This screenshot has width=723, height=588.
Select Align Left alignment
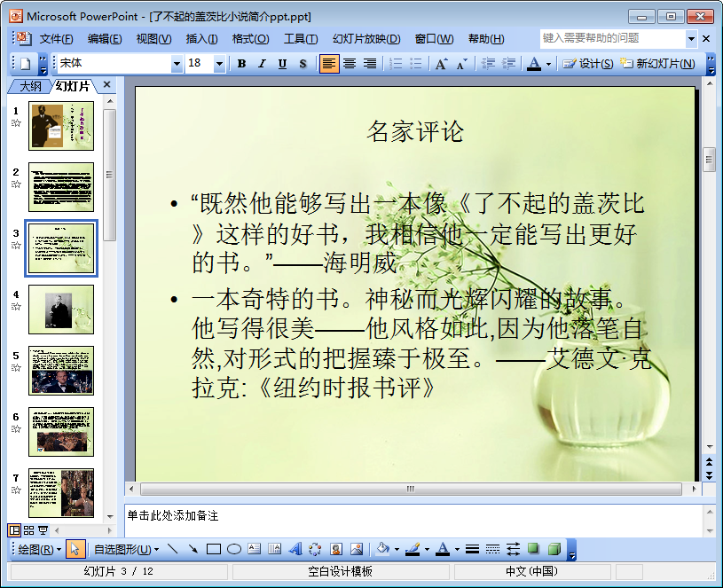pos(329,64)
